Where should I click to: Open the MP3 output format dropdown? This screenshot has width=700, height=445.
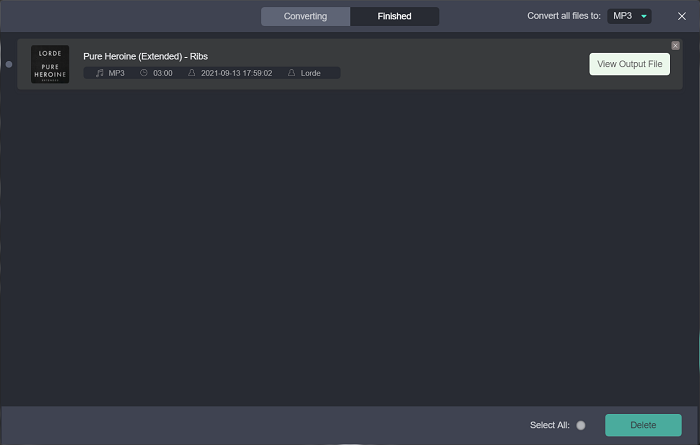point(628,16)
